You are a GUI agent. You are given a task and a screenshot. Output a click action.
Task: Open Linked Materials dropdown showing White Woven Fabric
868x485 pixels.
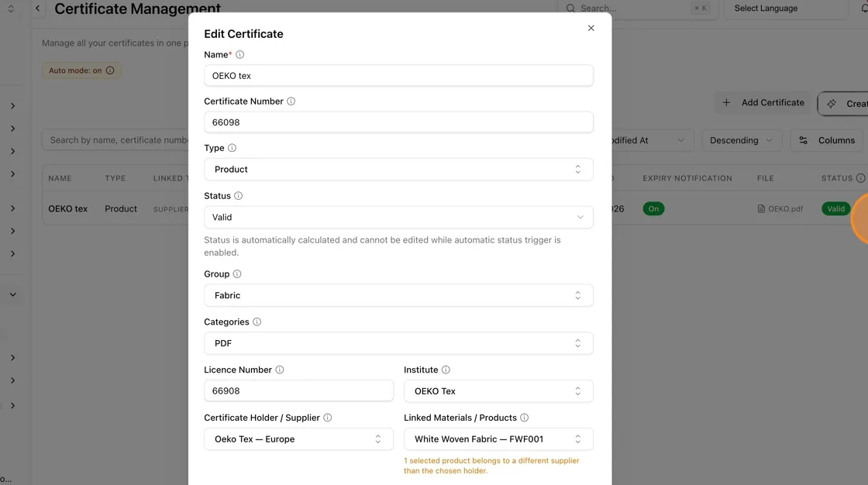[x=498, y=439]
